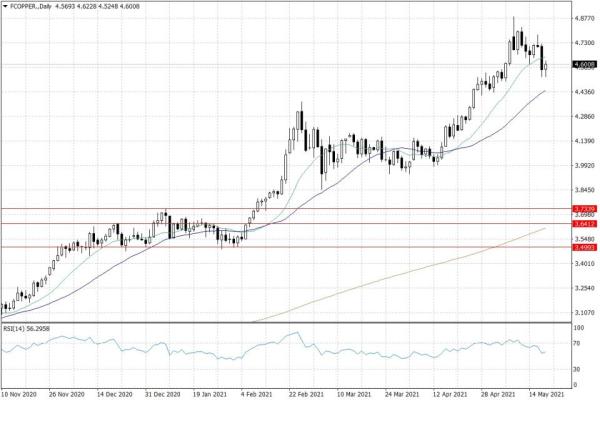The image size is (600, 424).
Task: Select the red 3.4993 level label
Action: tap(584, 247)
